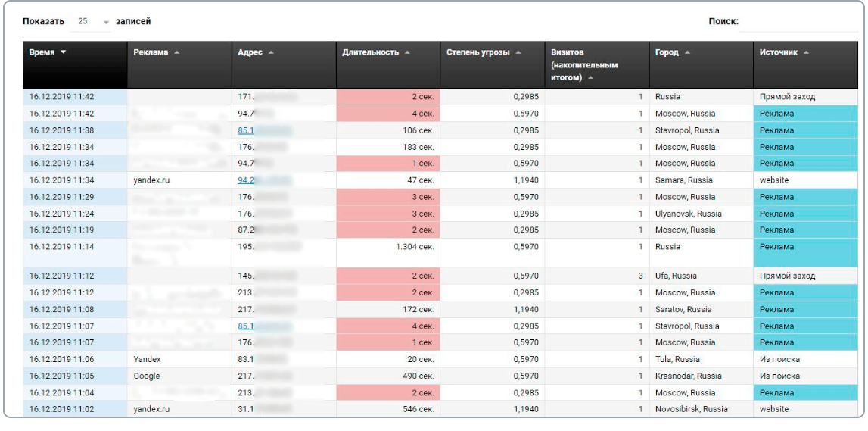Select the Ufa, Russia city cell
Image resolution: width=868 pixels, height=431 pixels.
(x=702, y=276)
